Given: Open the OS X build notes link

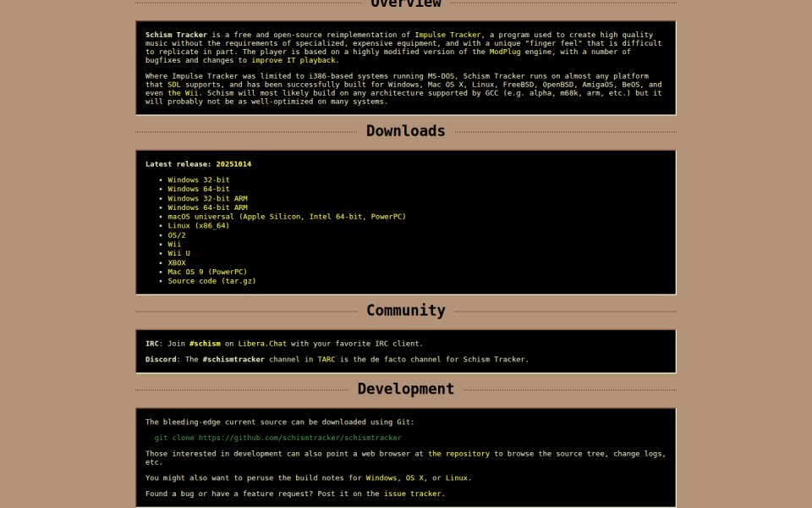Looking at the screenshot, I should point(414,478).
